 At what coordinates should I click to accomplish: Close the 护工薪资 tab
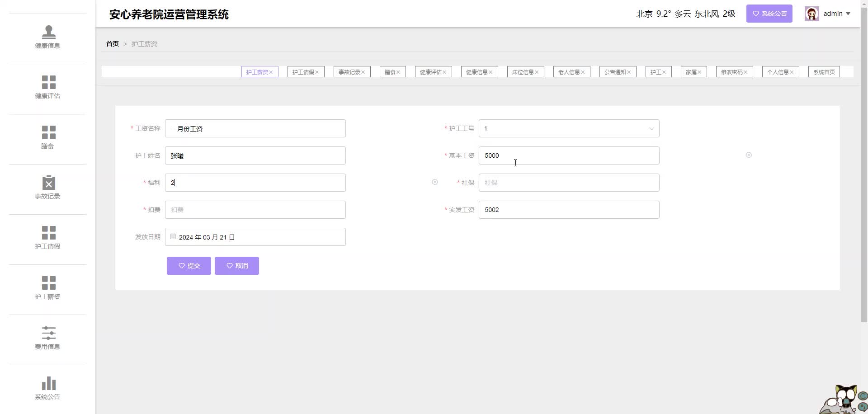[x=271, y=72]
